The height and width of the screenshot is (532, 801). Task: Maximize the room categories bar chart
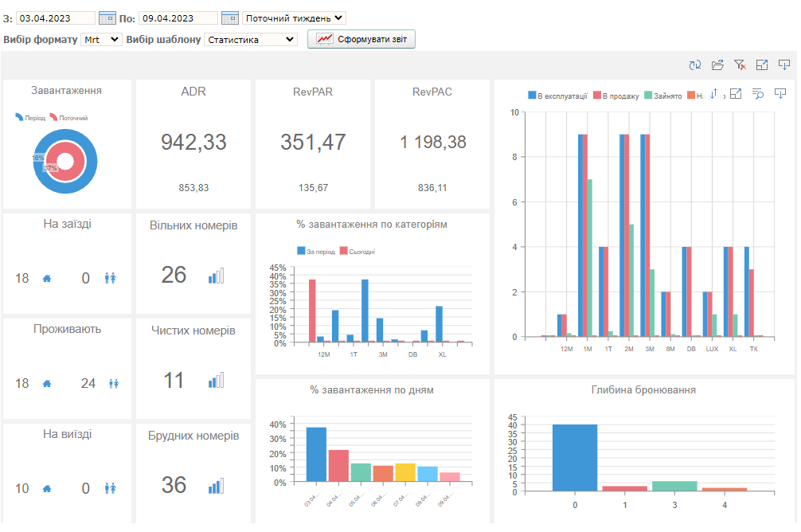click(x=736, y=94)
